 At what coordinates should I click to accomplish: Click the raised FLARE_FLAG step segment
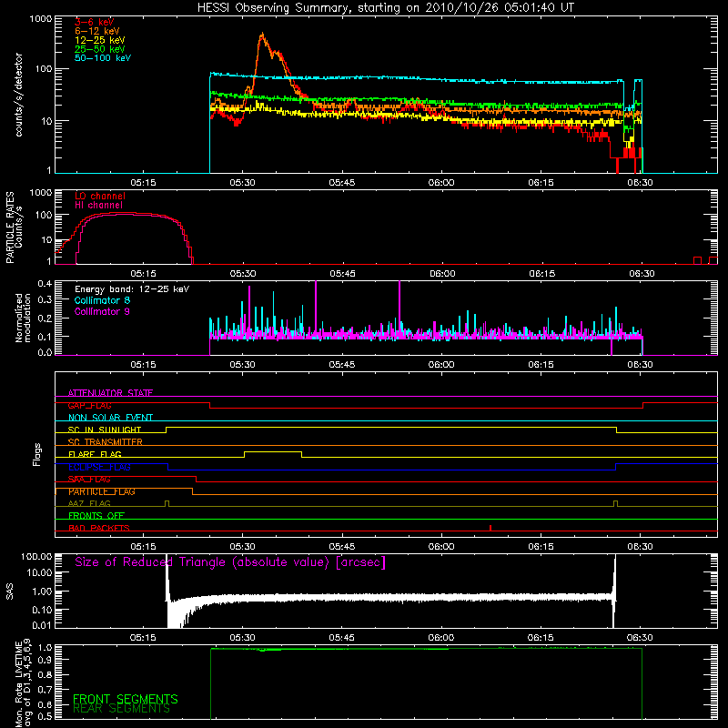click(273, 451)
